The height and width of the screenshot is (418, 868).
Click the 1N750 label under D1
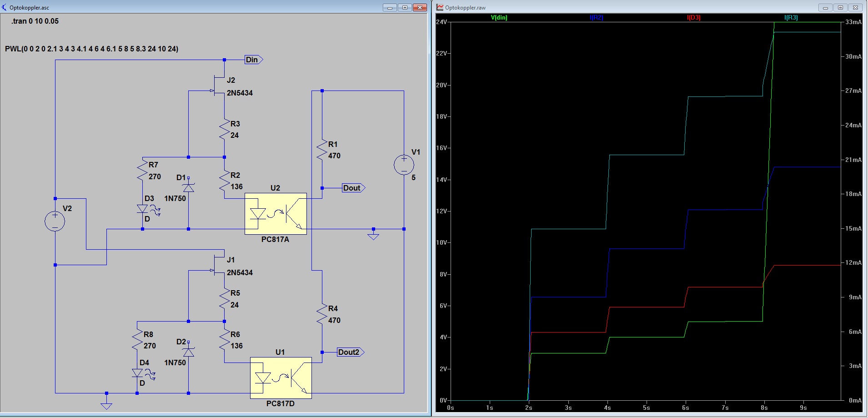click(175, 198)
